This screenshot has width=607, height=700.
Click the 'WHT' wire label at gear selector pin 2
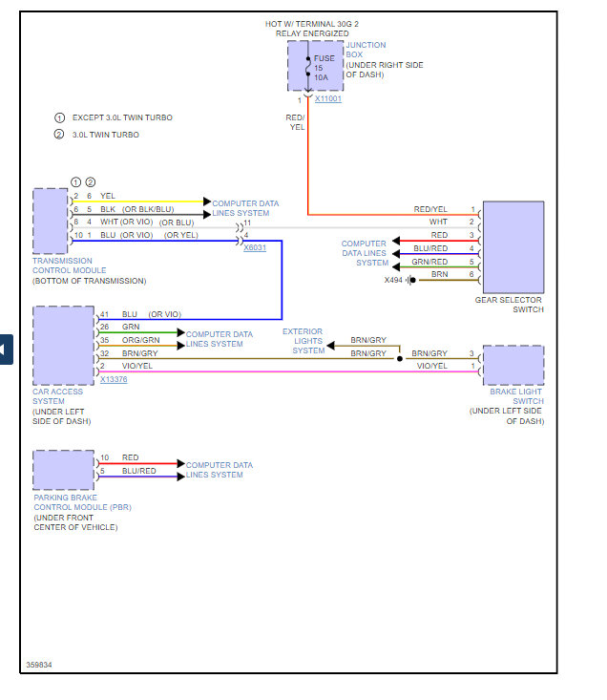tap(438, 222)
